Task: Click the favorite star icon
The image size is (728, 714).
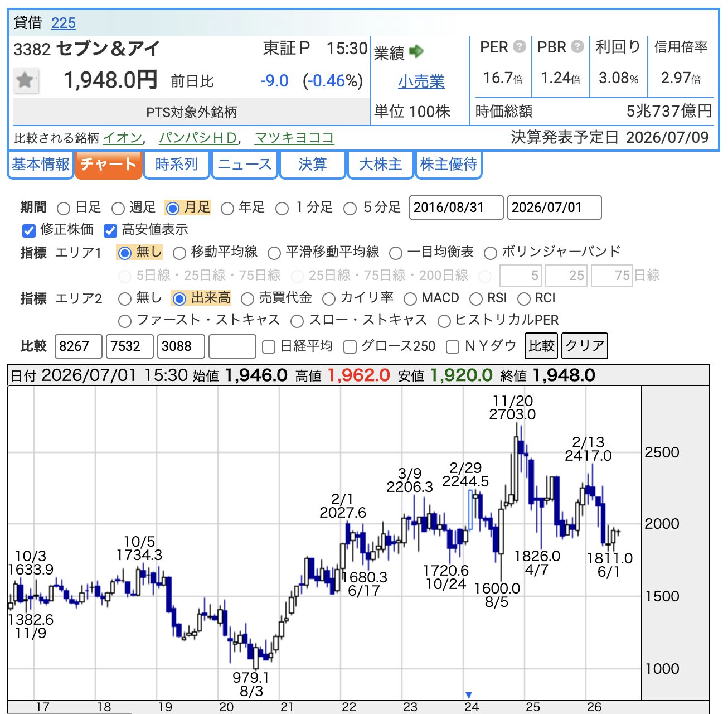Action: pos(25,80)
